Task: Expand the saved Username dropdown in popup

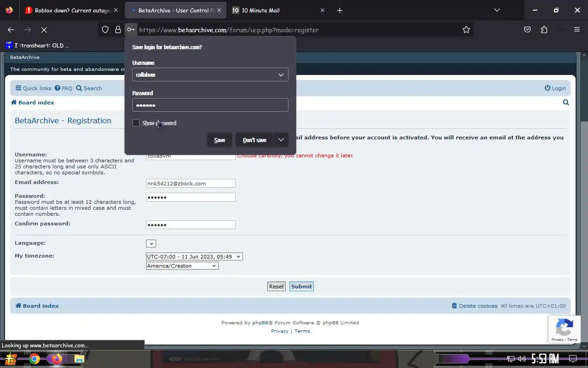Action: [281, 75]
